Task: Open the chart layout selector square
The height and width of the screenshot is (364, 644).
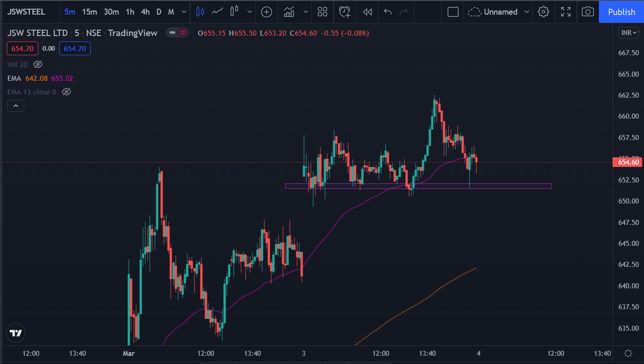Action: pyautogui.click(x=453, y=12)
